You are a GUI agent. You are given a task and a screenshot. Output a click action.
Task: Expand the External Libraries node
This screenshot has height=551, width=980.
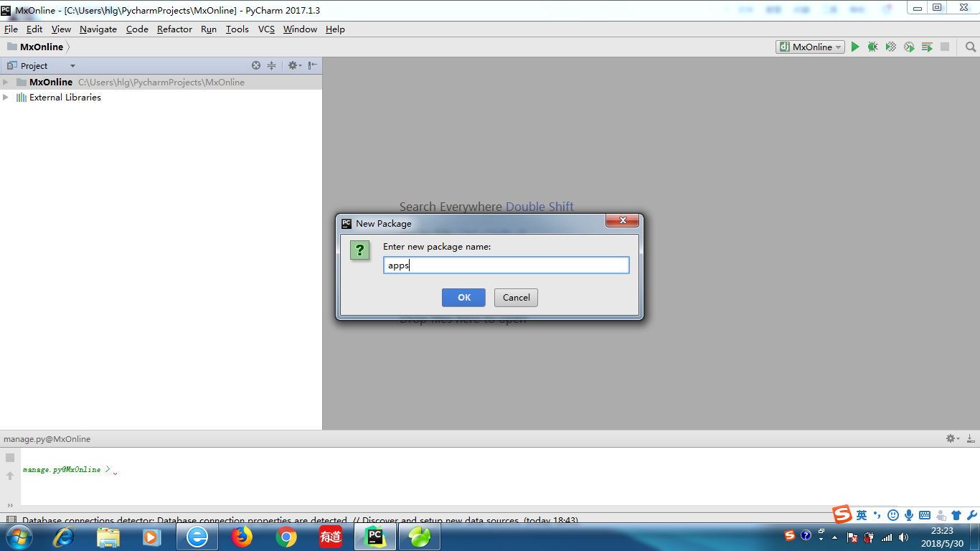[6, 97]
